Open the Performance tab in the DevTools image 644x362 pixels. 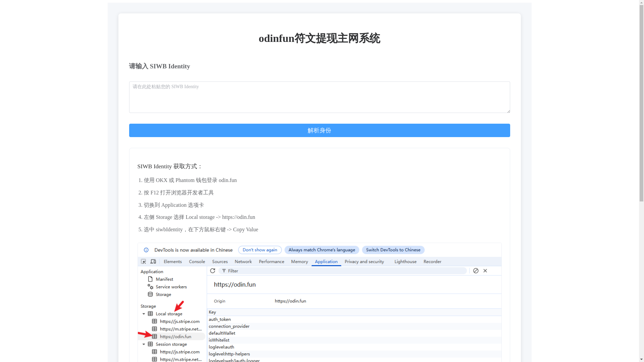click(x=271, y=262)
